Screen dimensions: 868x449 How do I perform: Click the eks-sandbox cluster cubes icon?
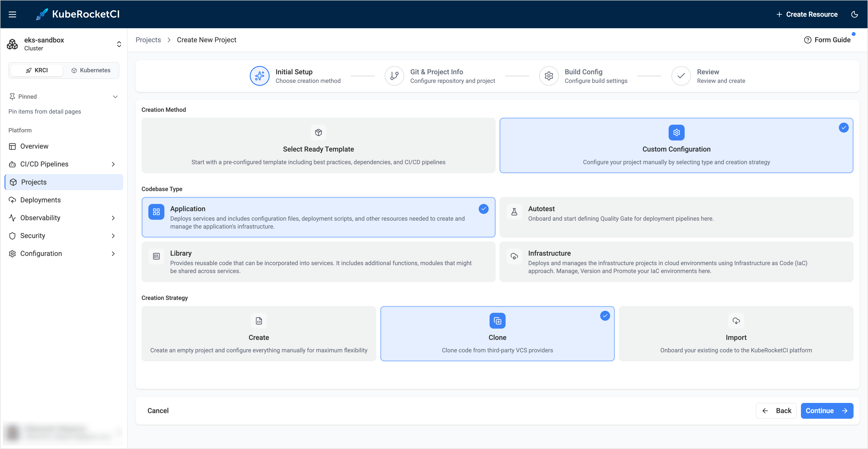click(12, 44)
